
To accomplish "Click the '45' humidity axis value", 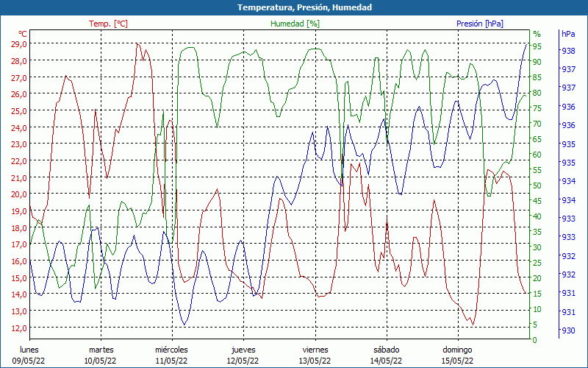I will pyautogui.click(x=537, y=201).
